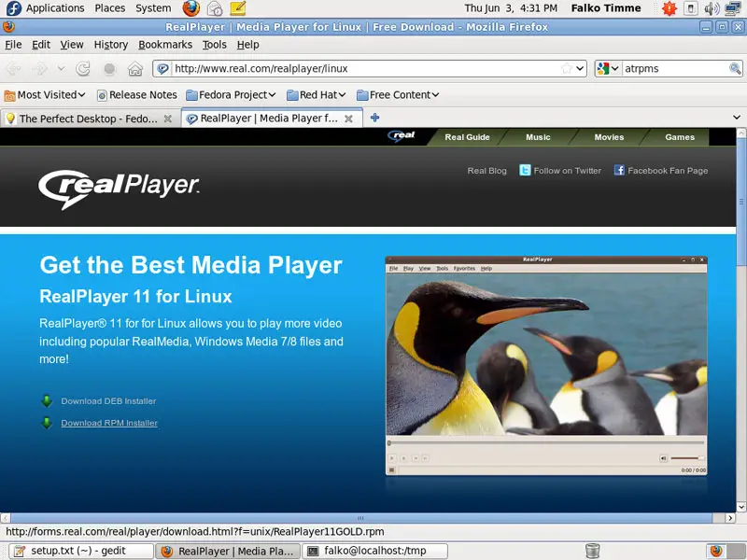Open the search engine selector dropdown
This screenshot has width=747, height=560.
click(608, 68)
